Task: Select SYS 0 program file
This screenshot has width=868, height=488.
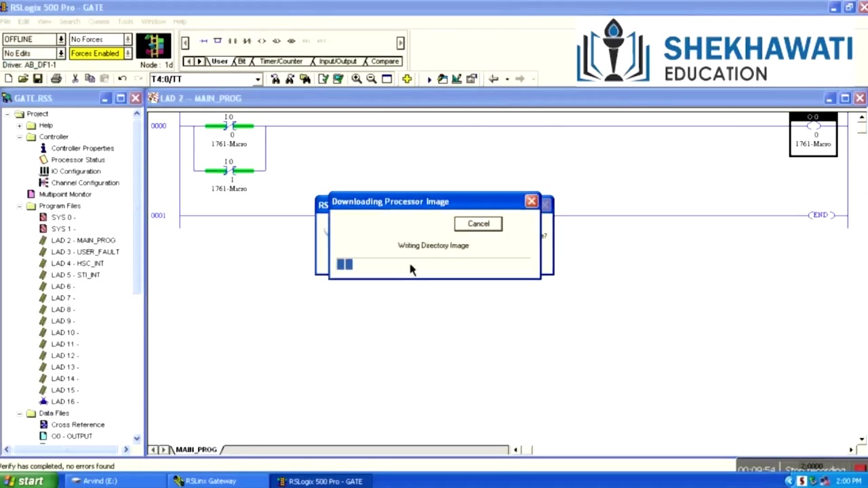Action: pyautogui.click(x=63, y=218)
